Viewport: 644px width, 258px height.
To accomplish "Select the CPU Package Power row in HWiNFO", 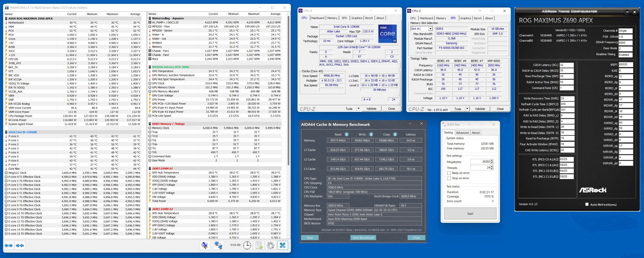I will pos(72,116).
